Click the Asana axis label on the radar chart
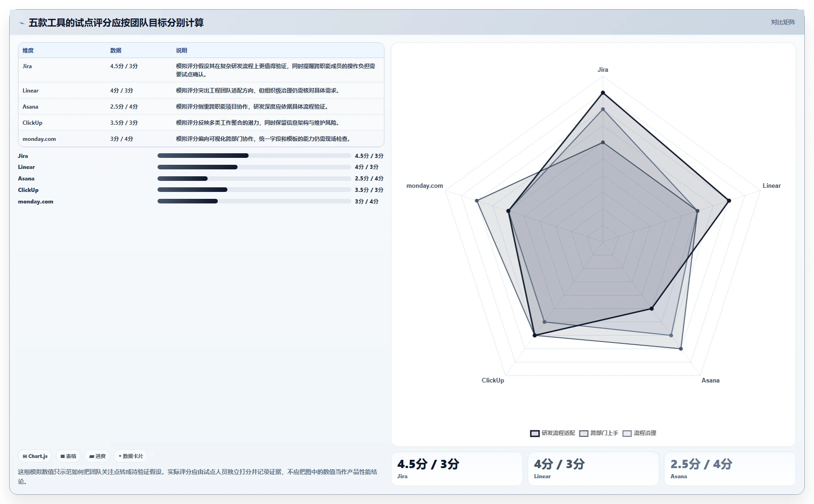The width and height of the screenshot is (814, 504). tap(710, 381)
